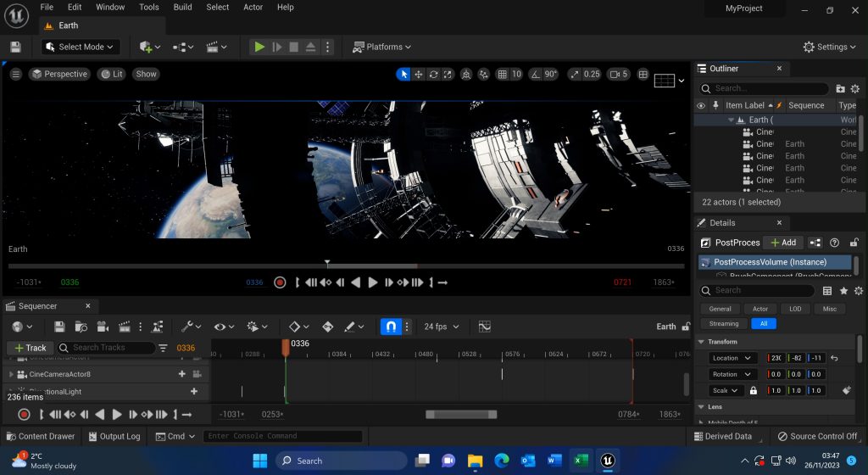Open 24 fps frame rate dropdown
The height and width of the screenshot is (475, 868).
[x=441, y=327]
